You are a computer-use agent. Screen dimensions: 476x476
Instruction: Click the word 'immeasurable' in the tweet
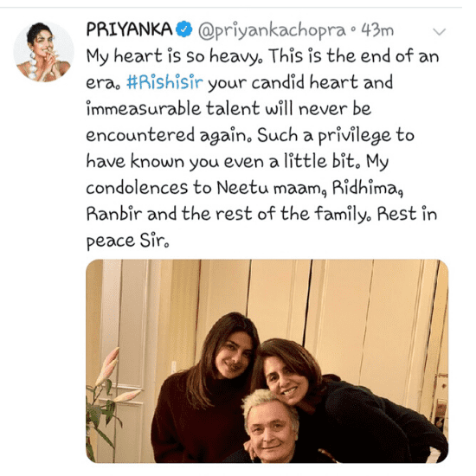pyautogui.click(x=143, y=109)
